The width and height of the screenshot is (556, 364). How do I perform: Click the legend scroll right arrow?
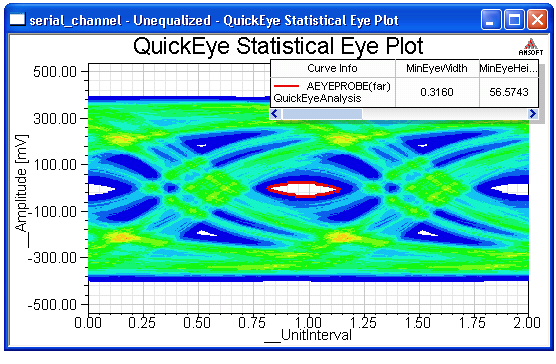[532, 114]
